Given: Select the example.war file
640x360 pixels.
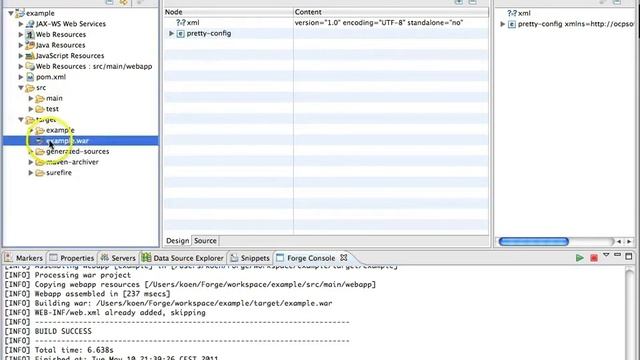Looking at the screenshot, I should (x=67, y=141).
